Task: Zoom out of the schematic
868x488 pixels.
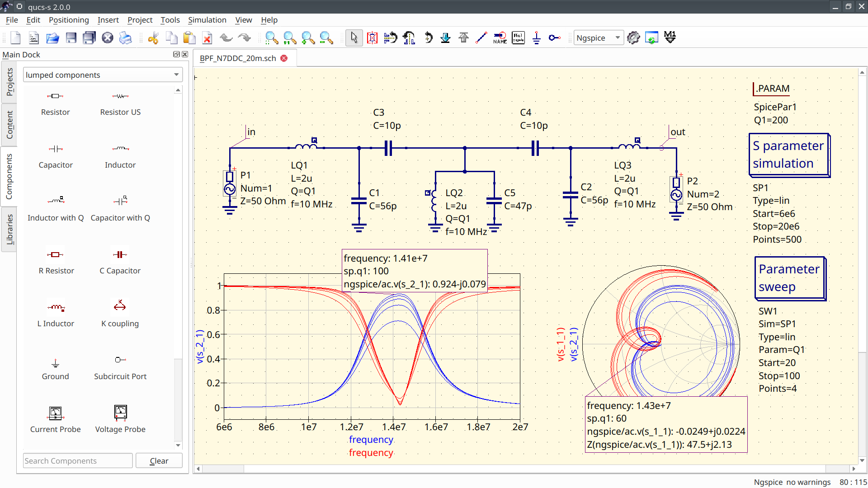Action: [x=326, y=38]
